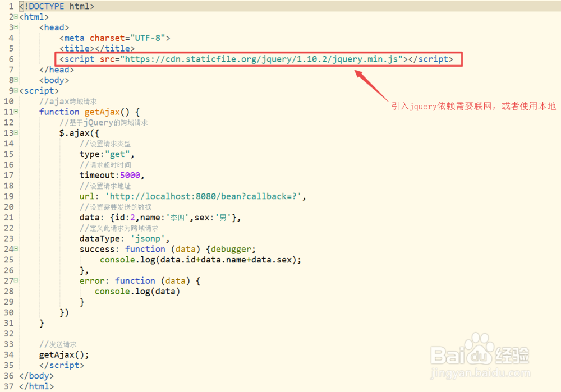Click the $.ajax({ call
561x392 pixels.
[79, 133]
